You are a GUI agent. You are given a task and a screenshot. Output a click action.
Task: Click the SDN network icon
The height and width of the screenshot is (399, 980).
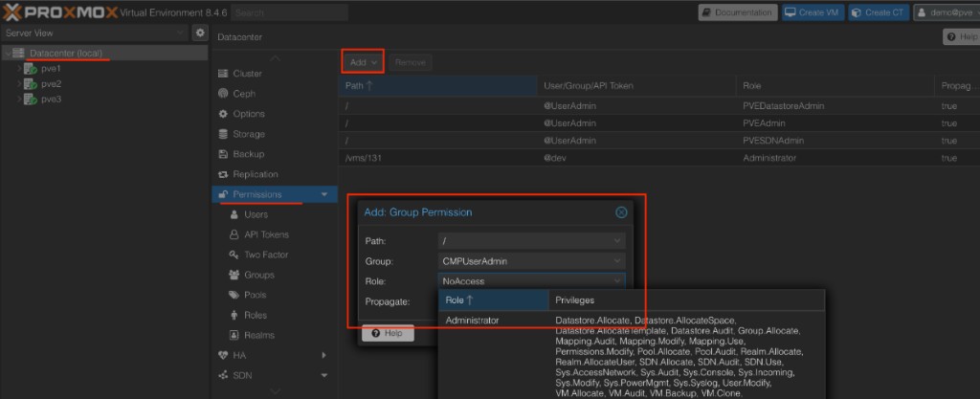(222, 375)
